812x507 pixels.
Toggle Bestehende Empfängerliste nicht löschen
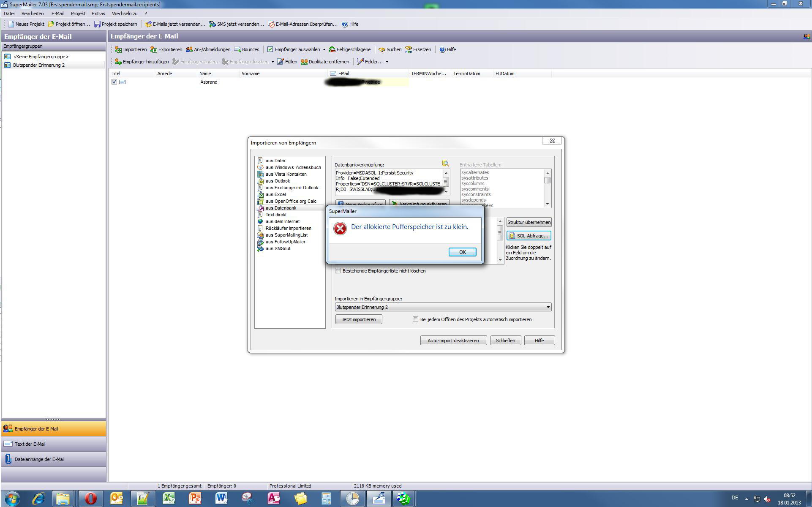coord(338,271)
